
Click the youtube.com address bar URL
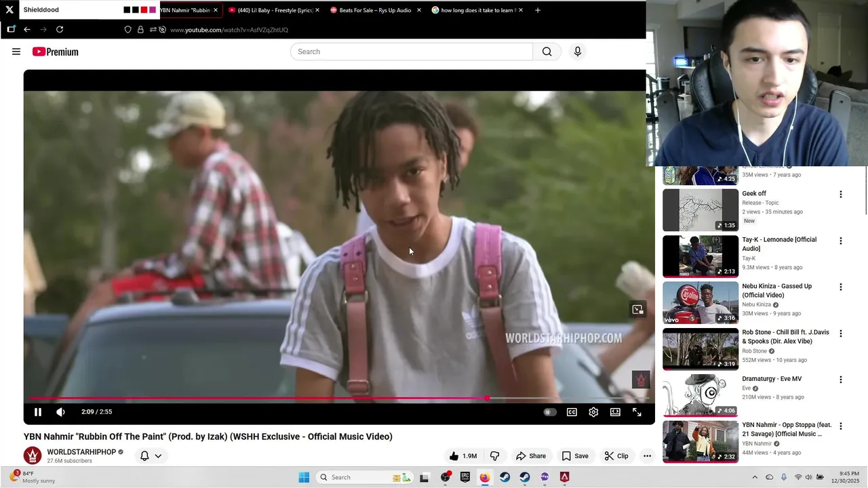point(229,30)
